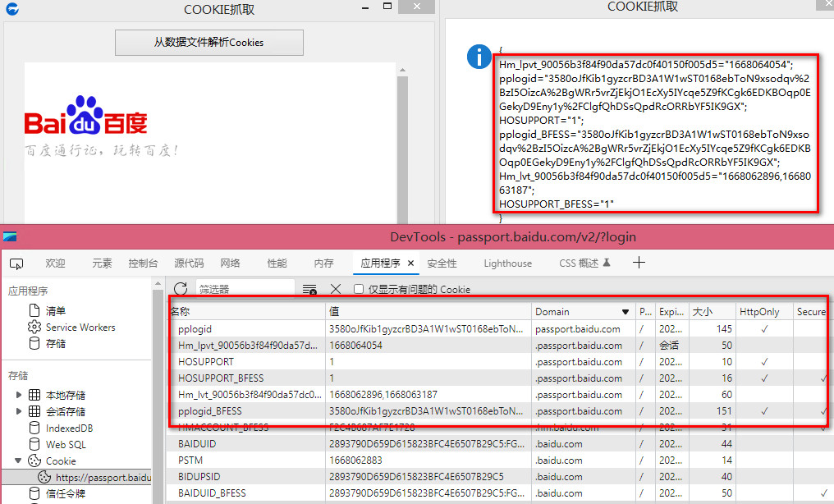
Task: Sort cookies by the HttpOnly column header
Action: click(763, 312)
